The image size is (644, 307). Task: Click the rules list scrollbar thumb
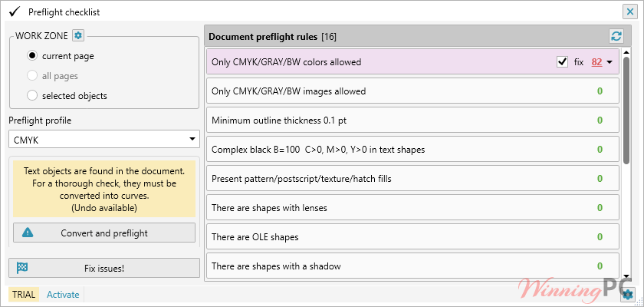(x=626, y=111)
